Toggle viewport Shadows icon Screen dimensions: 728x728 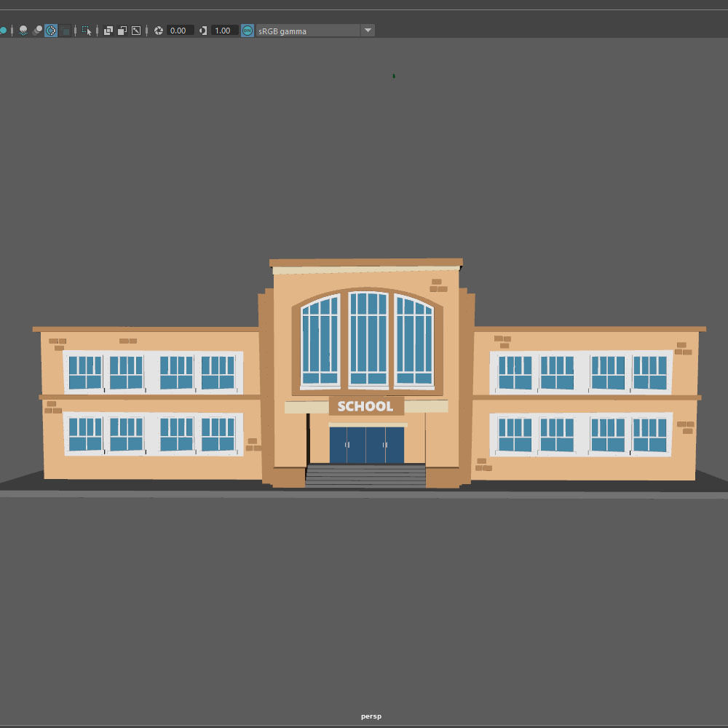click(x=23, y=31)
